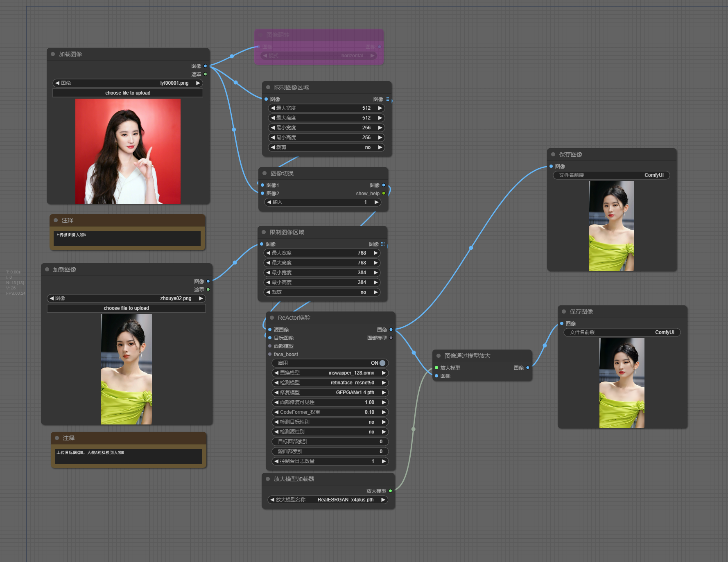Screen dimensions: 728x562
Task: Collapse the lower 加载图像 node via its dot
Action: [x=47, y=269]
